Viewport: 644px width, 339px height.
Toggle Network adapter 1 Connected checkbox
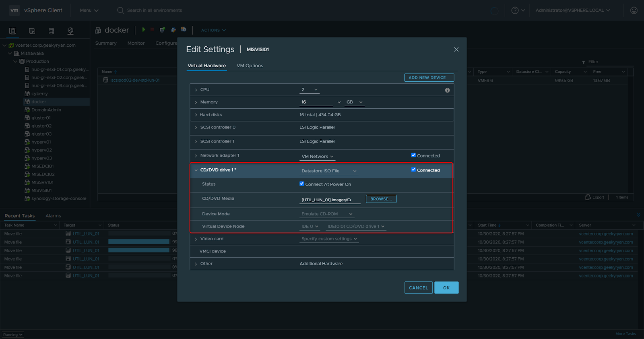[x=413, y=155]
